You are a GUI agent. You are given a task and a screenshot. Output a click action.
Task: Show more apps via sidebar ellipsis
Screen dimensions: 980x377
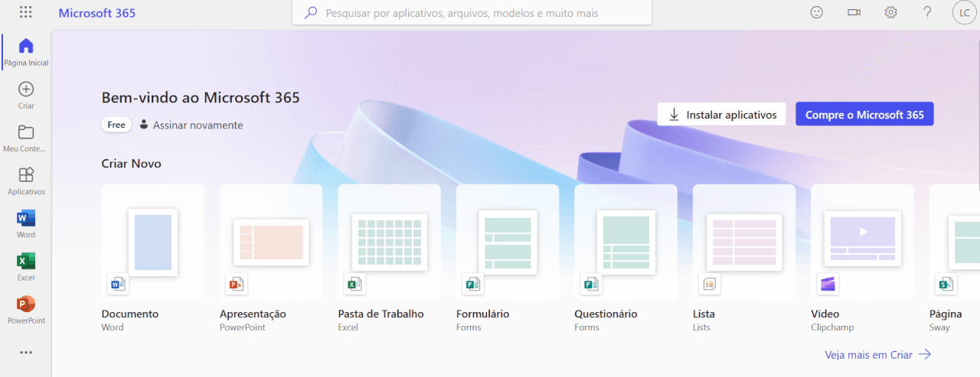[x=26, y=353]
